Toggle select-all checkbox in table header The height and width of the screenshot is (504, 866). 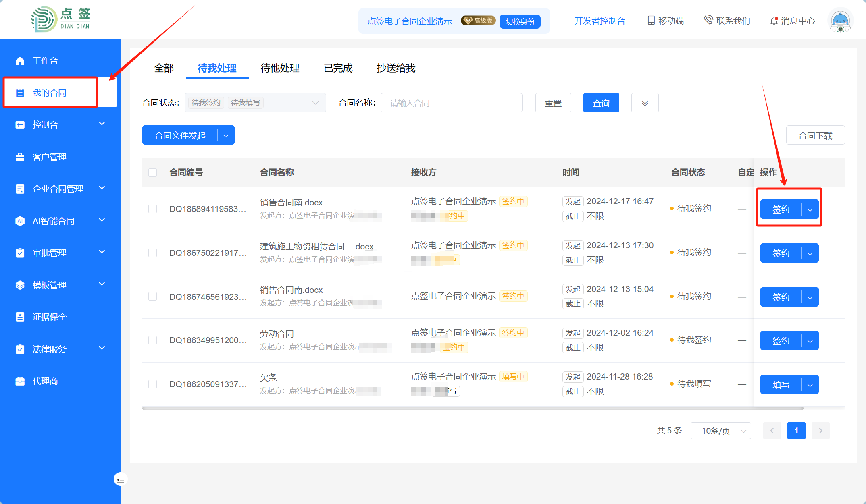coord(153,173)
